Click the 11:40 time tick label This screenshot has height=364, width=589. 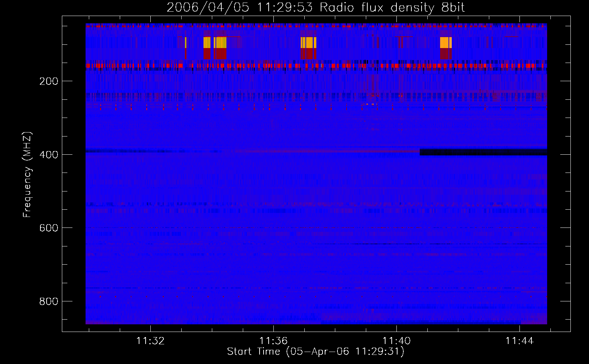(396, 341)
